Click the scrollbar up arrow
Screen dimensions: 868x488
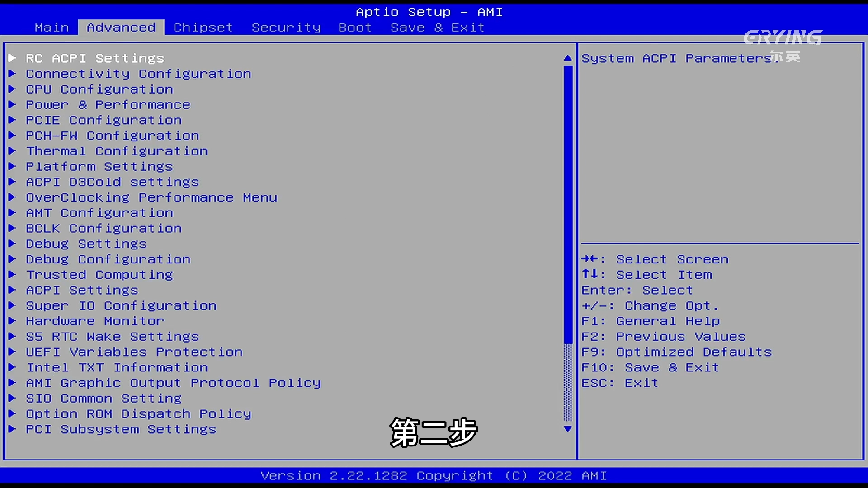click(568, 58)
